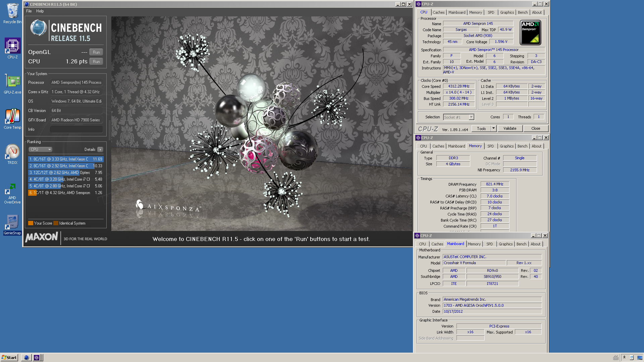Image resolution: width=644 pixels, height=362 pixels.
Task: Click the Cinebench globe logo
Action: point(39,27)
